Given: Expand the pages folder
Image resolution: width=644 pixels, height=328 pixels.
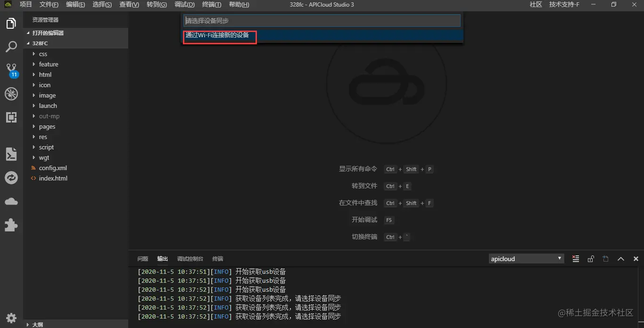Looking at the screenshot, I should click(x=75, y=126).
